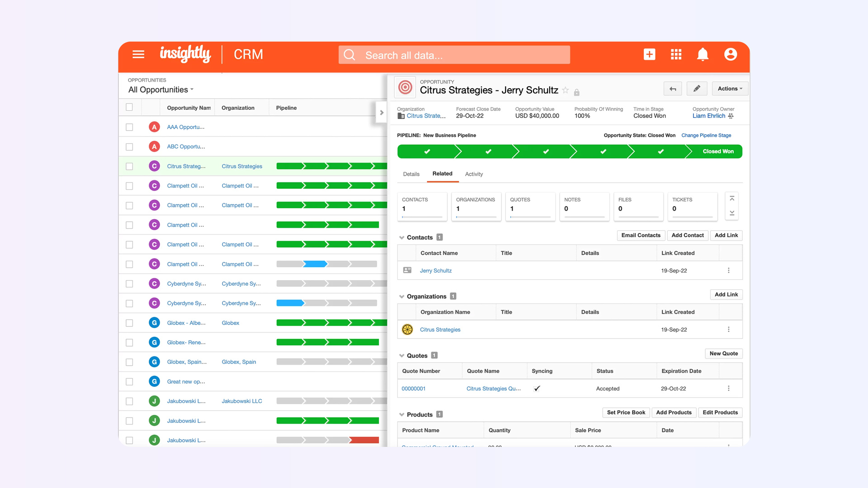Click the scroll-to-bottom arrow in related cards
The height and width of the screenshot is (488, 868).
(731, 213)
